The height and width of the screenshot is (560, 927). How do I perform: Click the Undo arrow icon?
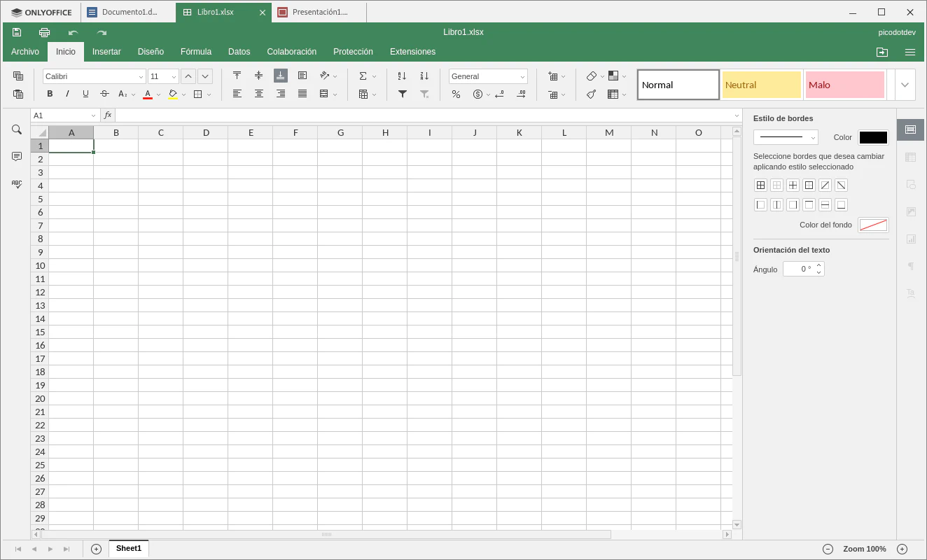(x=73, y=32)
